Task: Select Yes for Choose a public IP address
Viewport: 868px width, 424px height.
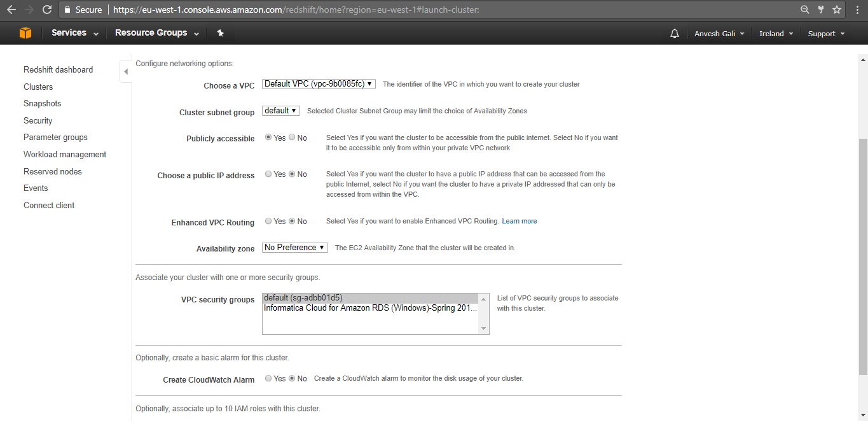Action: point(268,174)
